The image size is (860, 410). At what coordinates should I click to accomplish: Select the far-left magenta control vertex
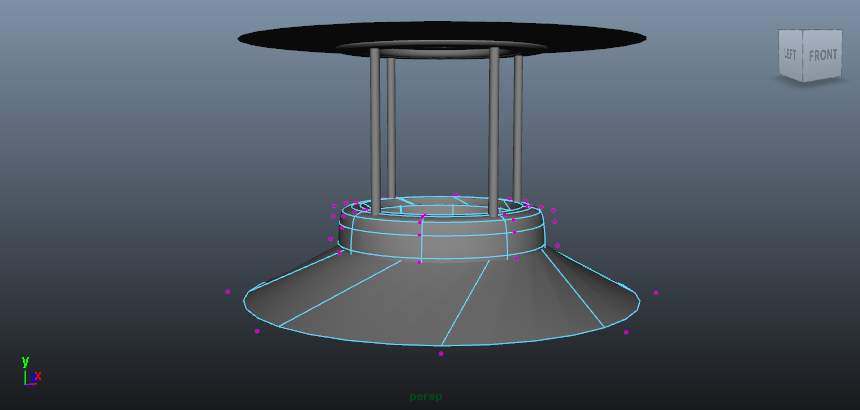tap(228, 292)
